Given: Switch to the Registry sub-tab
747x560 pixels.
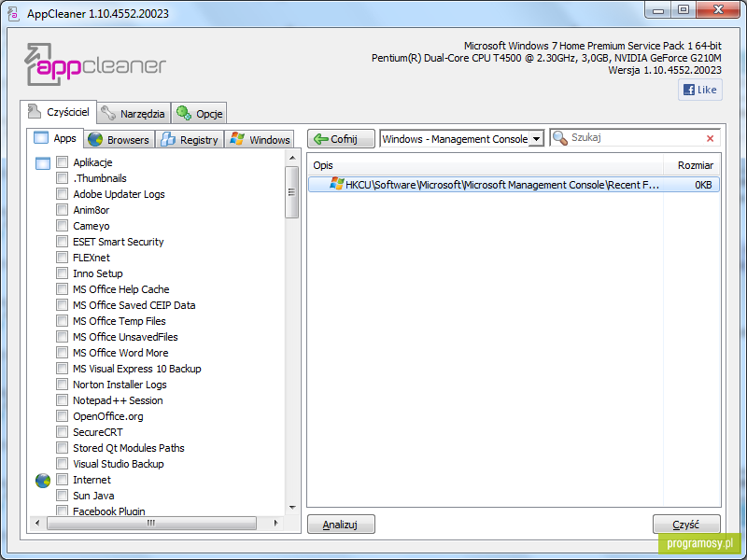Looking at the screenshot, I should (x=190, y=139).
